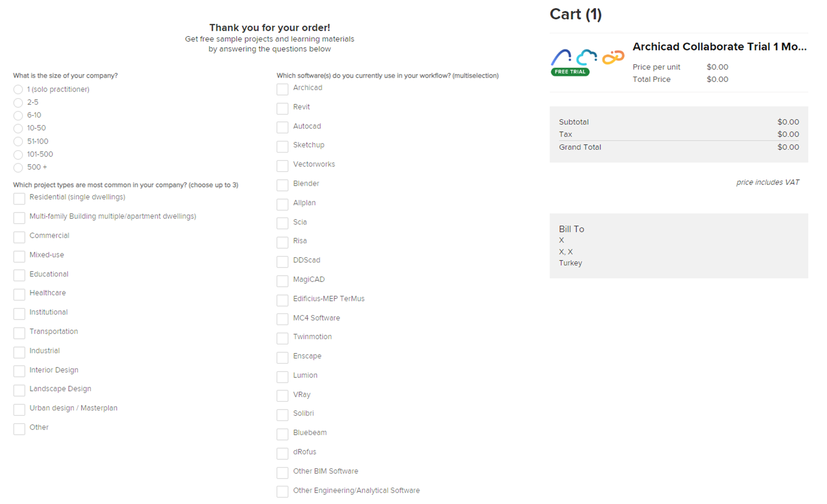
Task: Click the Cart (1) heading
Action: (x=576, y=14)
